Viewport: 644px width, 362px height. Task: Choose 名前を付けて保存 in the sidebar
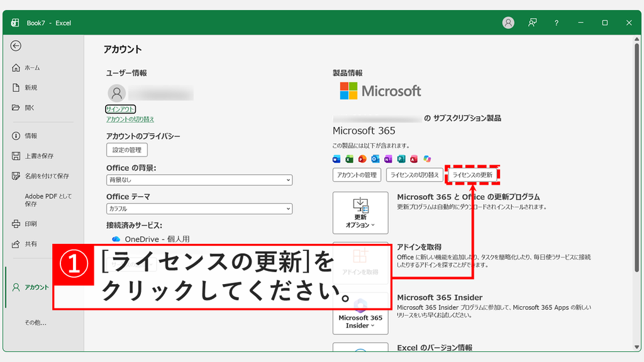point(40,176)
